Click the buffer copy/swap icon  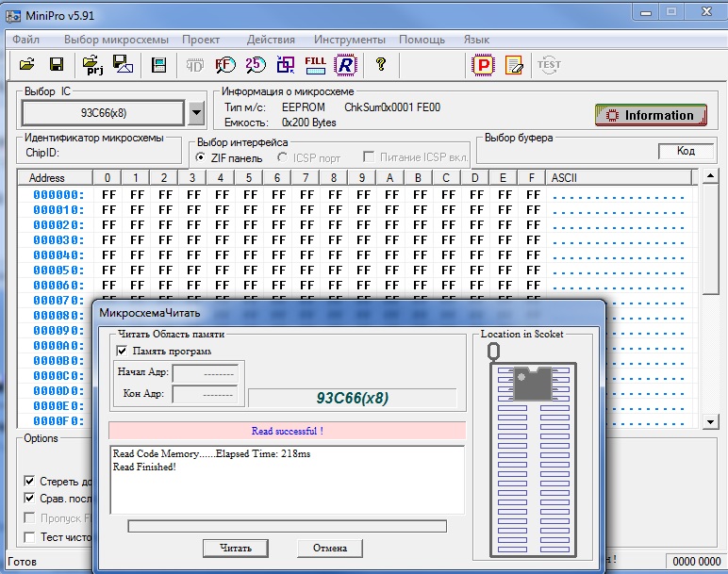coord(285,65)
